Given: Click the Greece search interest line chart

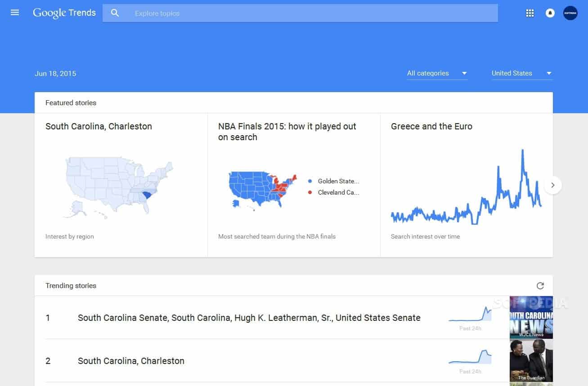Looking at the screenshot, I should pyautogui.click(x=466, y=187).
